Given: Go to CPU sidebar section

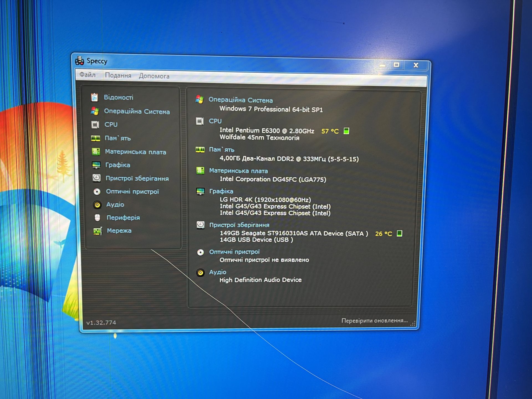Looking at the screenshot, I should (111, 125).
